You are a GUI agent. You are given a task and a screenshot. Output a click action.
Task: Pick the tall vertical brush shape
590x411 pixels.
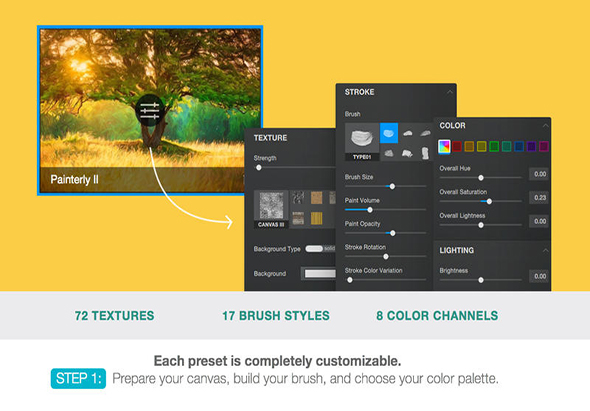pos(425,153)
